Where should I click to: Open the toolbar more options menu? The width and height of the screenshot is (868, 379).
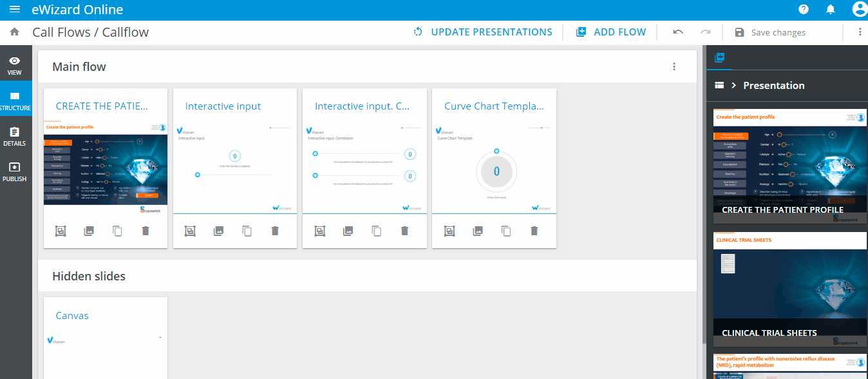[x=860, y=32]
